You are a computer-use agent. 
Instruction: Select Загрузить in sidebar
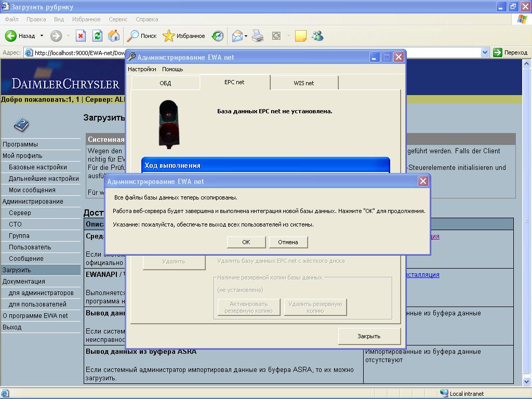pos(41,270)
